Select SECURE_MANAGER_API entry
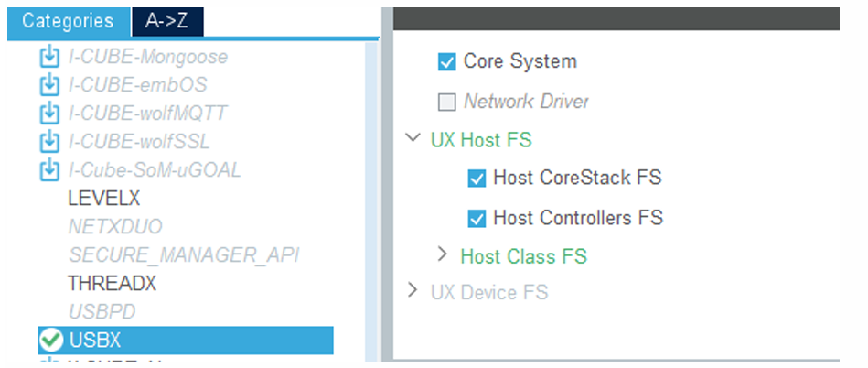 (x=184, y=255)
